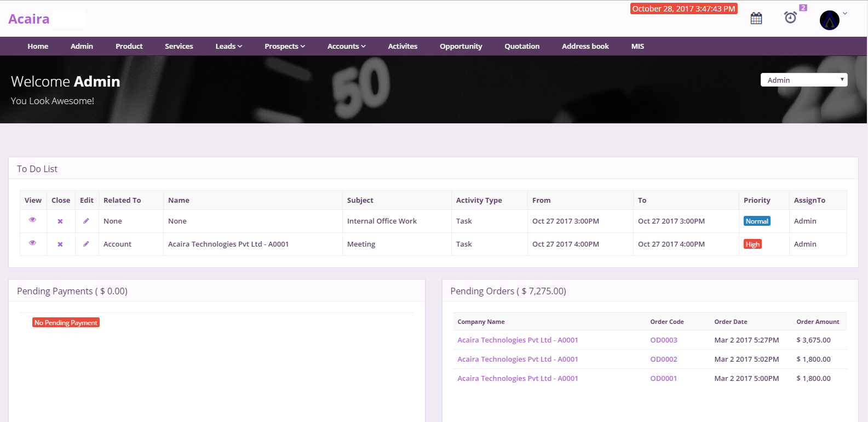Open company link for order OD0001

[x=518, y=379]
